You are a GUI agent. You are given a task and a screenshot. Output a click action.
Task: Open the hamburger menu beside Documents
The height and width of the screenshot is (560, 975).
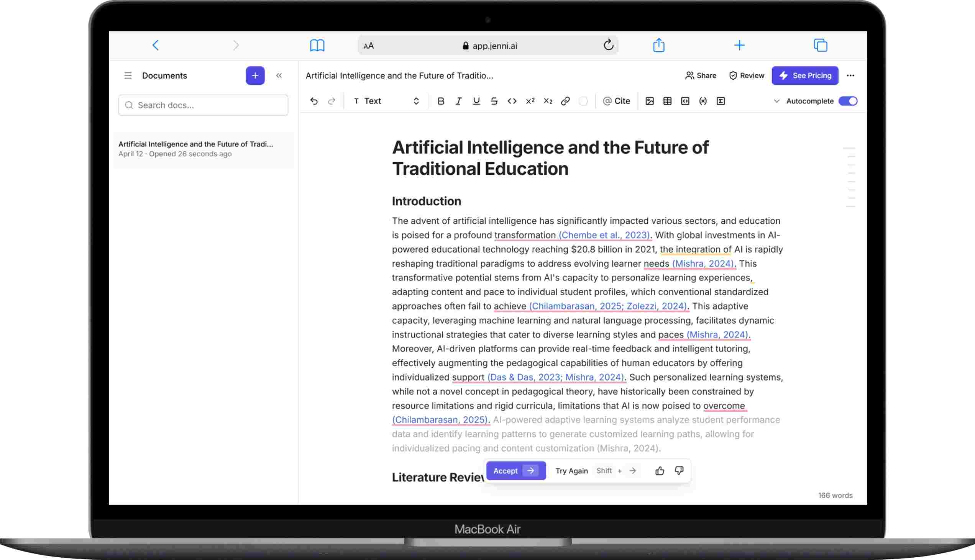click(128, 76)
